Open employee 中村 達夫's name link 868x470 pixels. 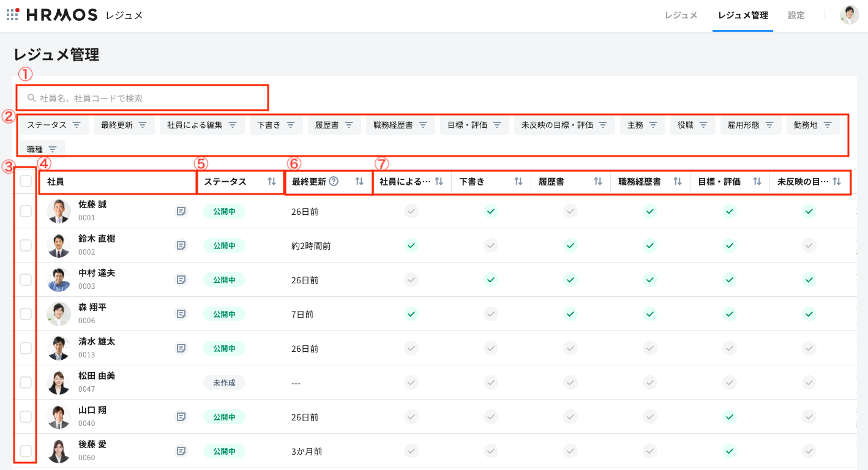point(97,273)
